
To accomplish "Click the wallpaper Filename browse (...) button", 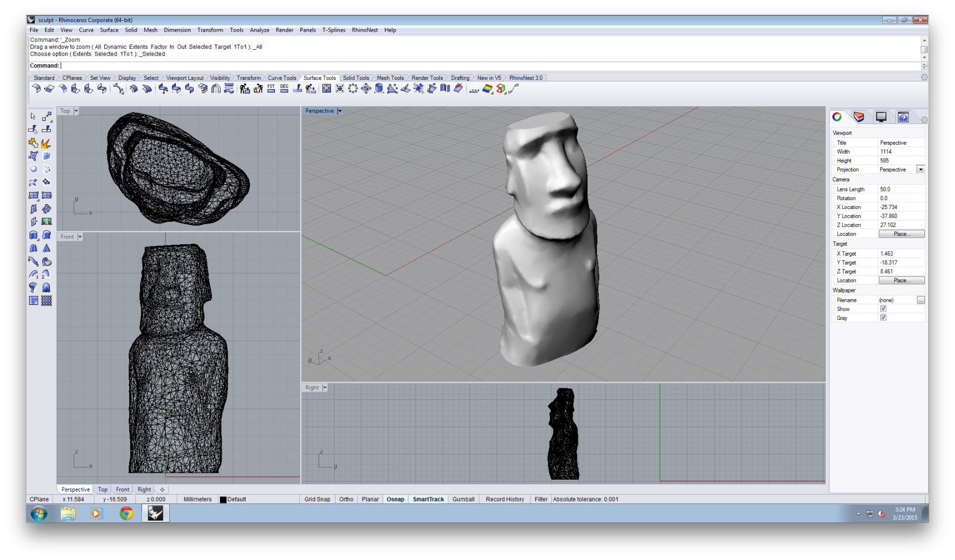I will (x=921, y=300).
